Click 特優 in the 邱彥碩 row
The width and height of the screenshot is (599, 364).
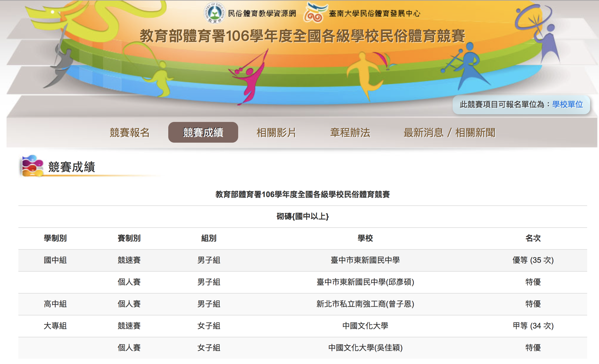[x=533, y=282]
